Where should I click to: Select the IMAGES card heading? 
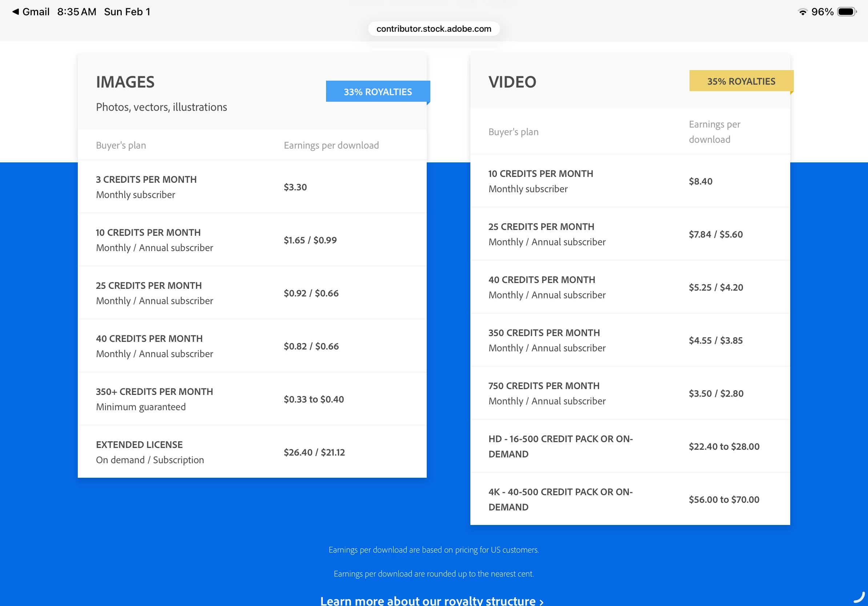(x=125, y=82)
